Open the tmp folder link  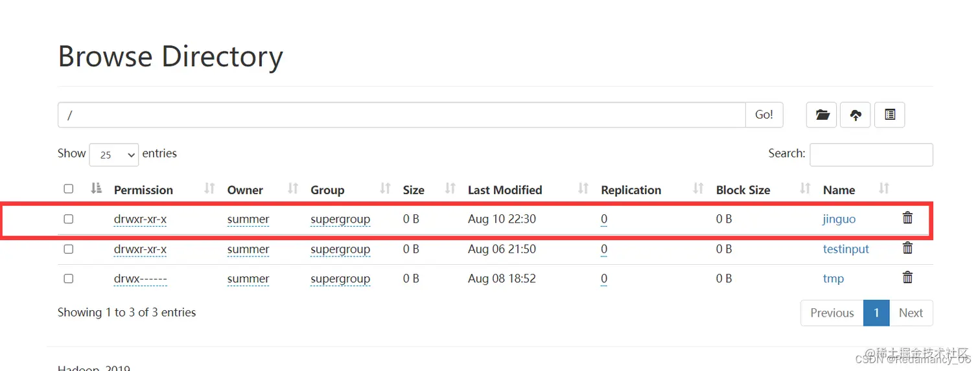tap(834, 278)
